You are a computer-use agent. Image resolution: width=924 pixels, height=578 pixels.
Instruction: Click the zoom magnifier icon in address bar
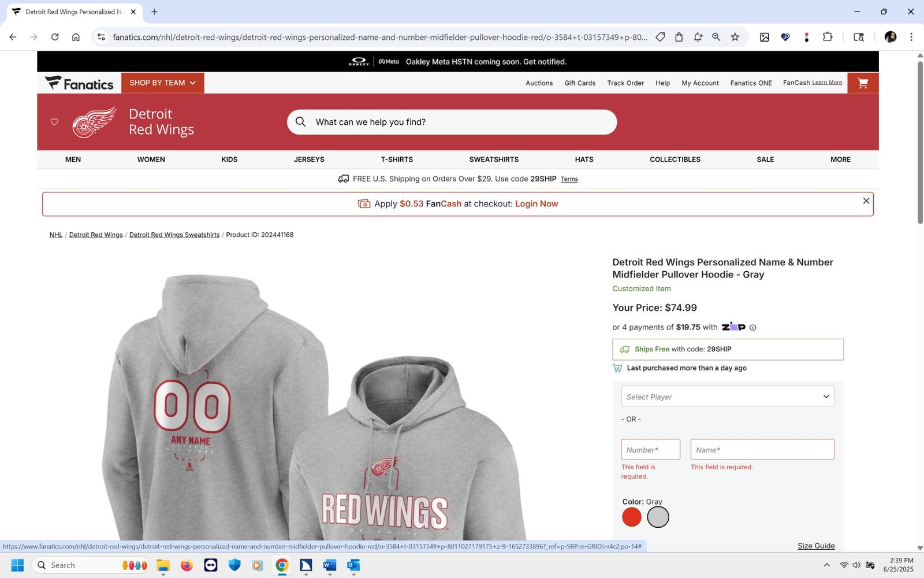pos(716,37)
